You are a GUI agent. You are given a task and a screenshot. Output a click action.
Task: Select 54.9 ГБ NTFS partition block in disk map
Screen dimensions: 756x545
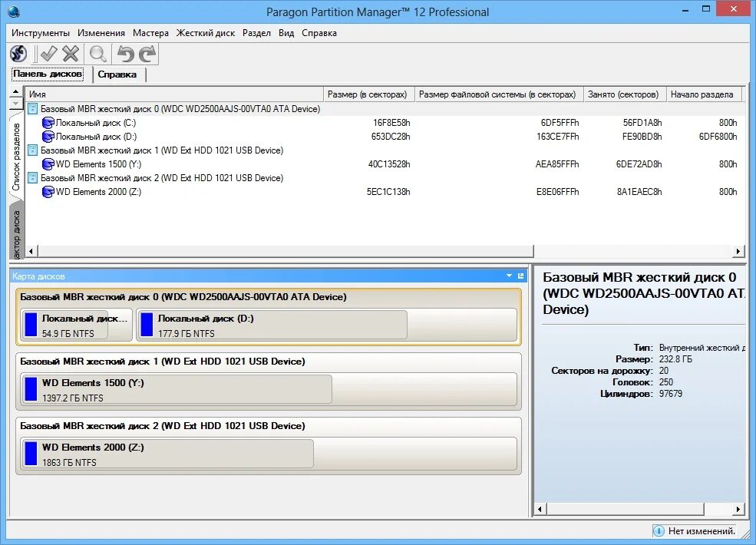(76, 325)
